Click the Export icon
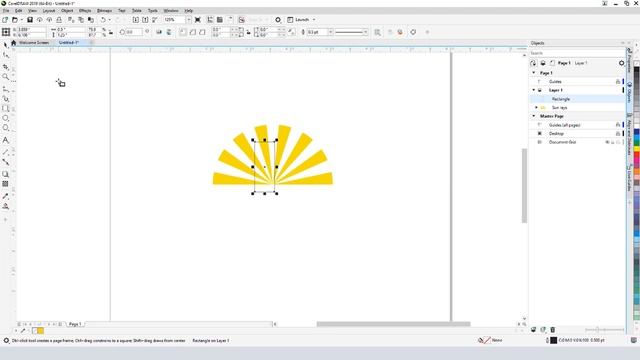The width and height of the screenshot is (640, 360). [145, 20]
